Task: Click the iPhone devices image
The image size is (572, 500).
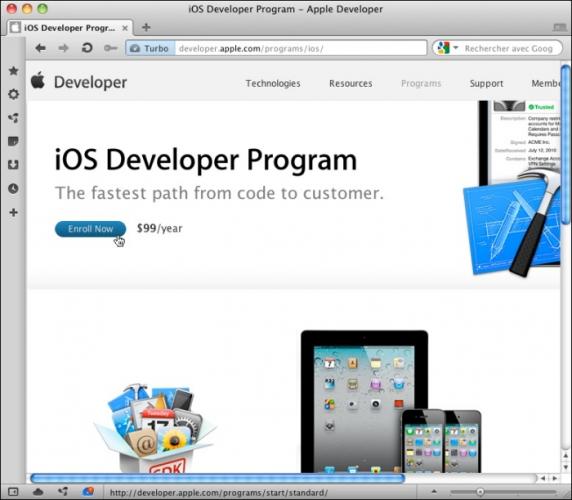Action: click(x=441, y=441)
